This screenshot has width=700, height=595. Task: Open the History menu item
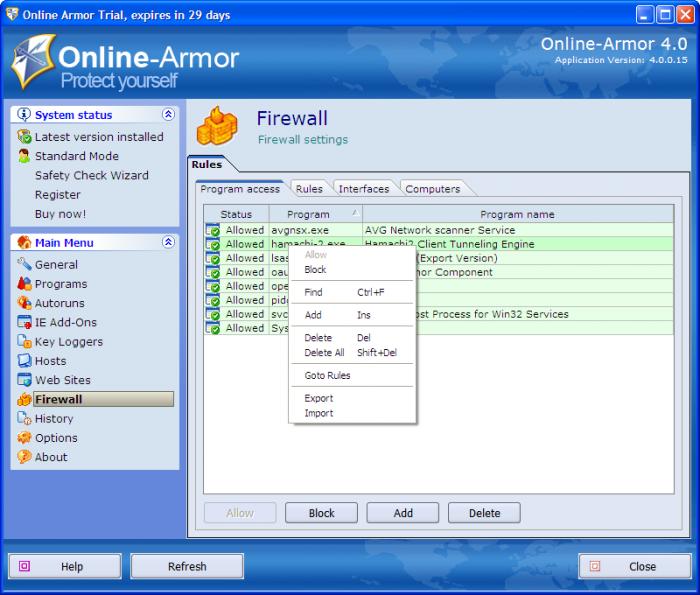[x=54, y=419]
